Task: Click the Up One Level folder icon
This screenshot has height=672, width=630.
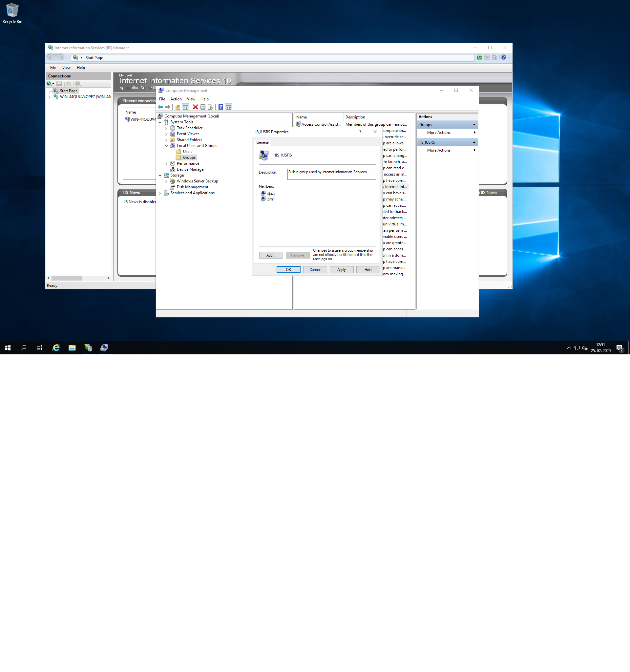Action: [x=178, y=107]
